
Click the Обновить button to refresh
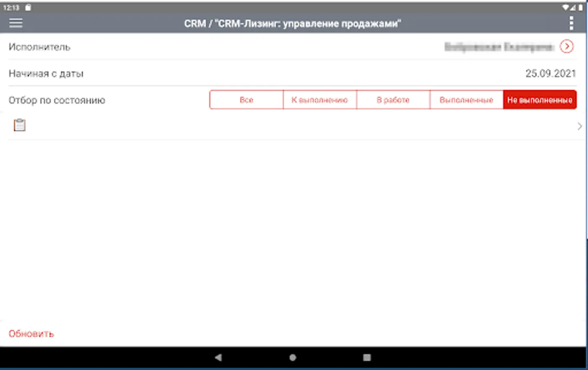tap(32, 334)
